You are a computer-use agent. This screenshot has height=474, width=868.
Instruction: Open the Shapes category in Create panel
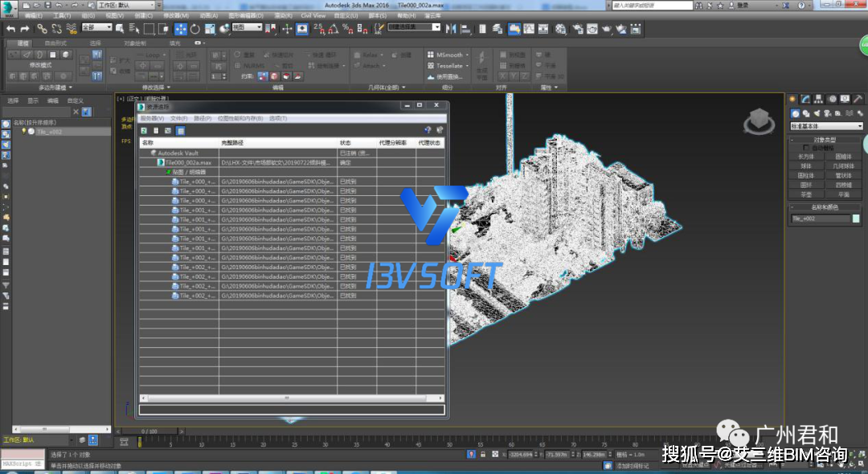click(x=806, y=114)
